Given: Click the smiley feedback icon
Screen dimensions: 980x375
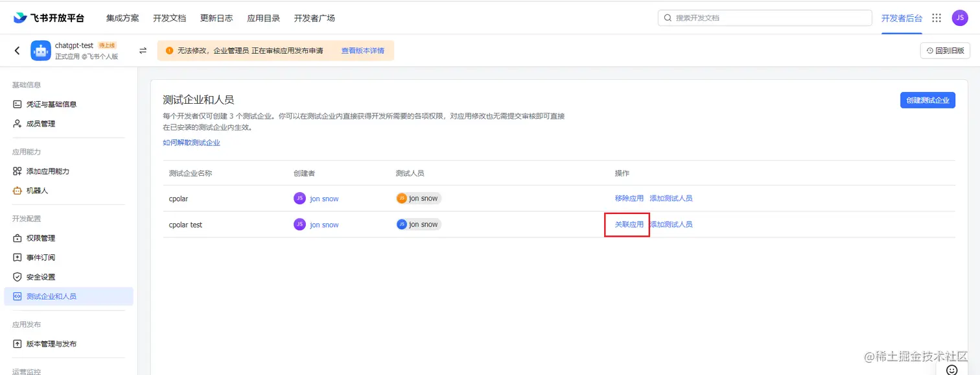Looking at the screenshot, I should pos(952,370).
